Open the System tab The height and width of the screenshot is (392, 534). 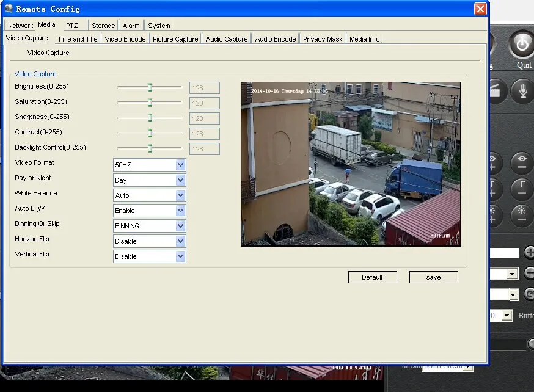coord(159,26)
